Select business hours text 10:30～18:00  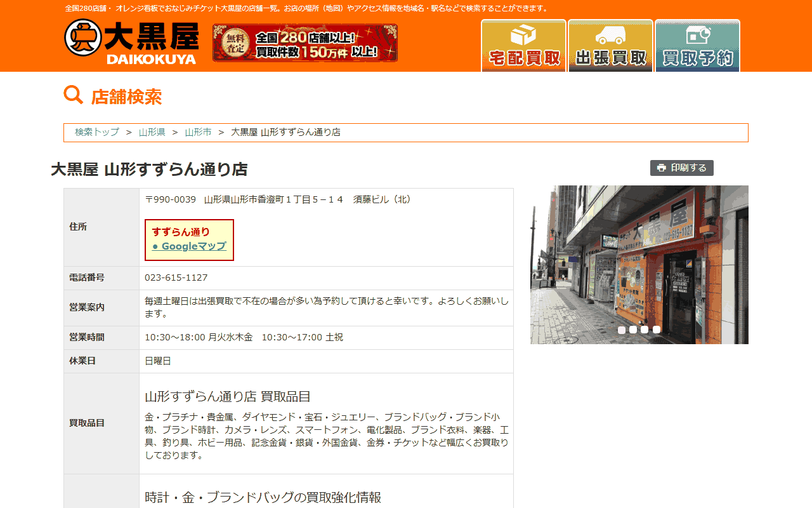(x=175, y=337)
